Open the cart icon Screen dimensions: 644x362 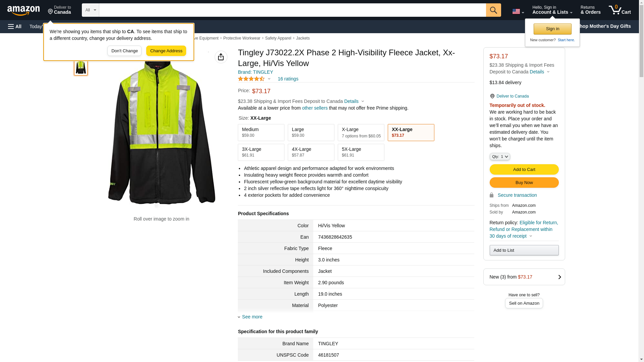point(619,10)
